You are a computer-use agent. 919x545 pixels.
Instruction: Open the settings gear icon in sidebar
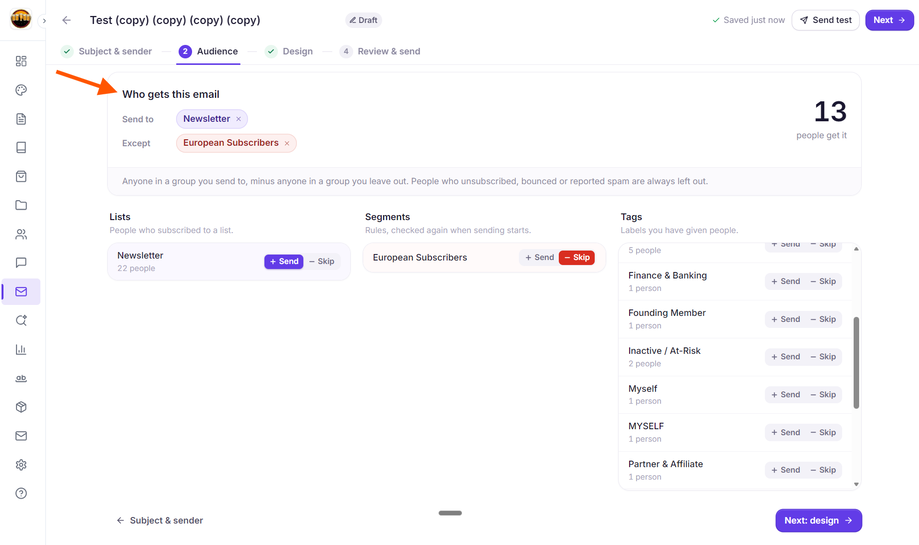pos(21,465)
